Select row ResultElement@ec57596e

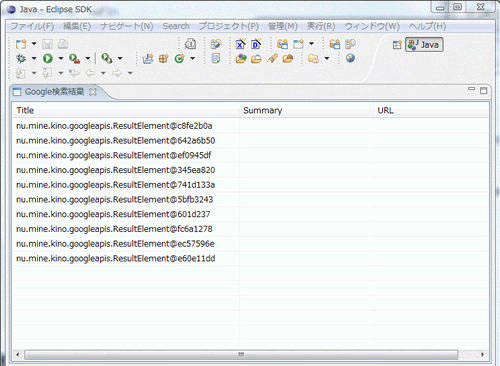(x=251, y=244)
